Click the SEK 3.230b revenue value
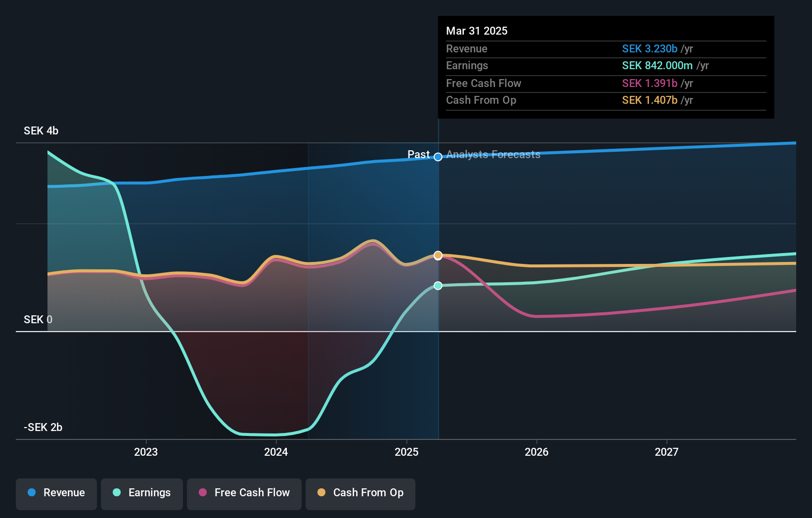 pos(650,49)
